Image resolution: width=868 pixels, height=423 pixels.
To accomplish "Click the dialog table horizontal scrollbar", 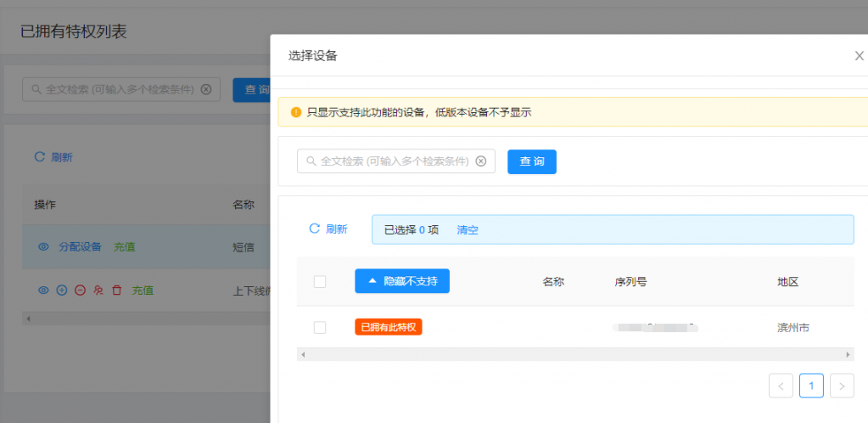I will click(x=575, y=353).
